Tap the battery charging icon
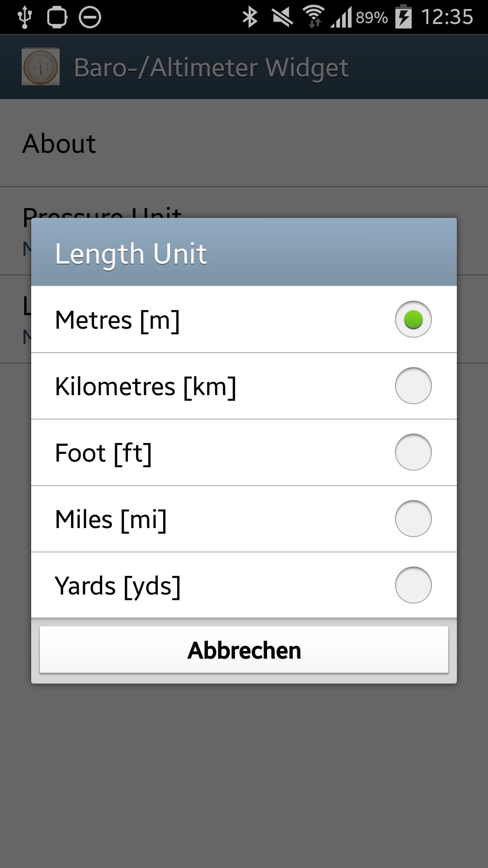 (x=404, y=17)
